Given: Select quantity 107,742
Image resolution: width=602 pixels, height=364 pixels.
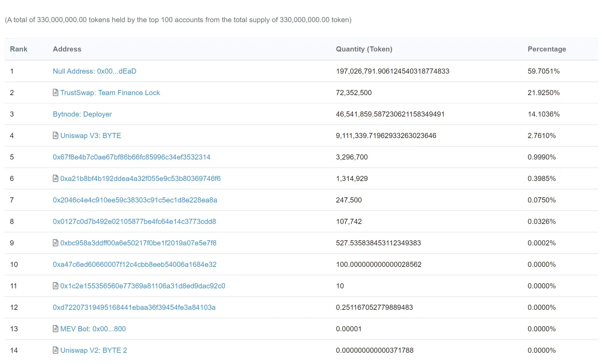Looking at the screenshot, I should [x=349, y=222].
